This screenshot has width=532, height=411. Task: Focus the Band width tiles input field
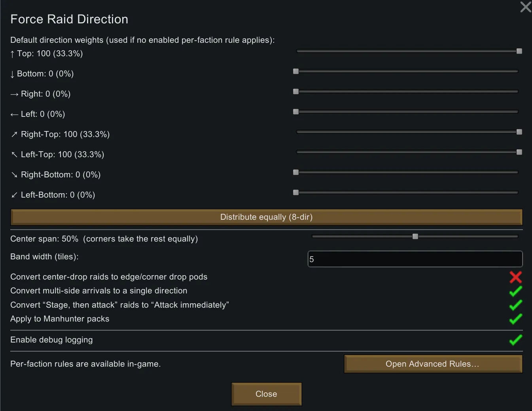(x=415, y=259)
